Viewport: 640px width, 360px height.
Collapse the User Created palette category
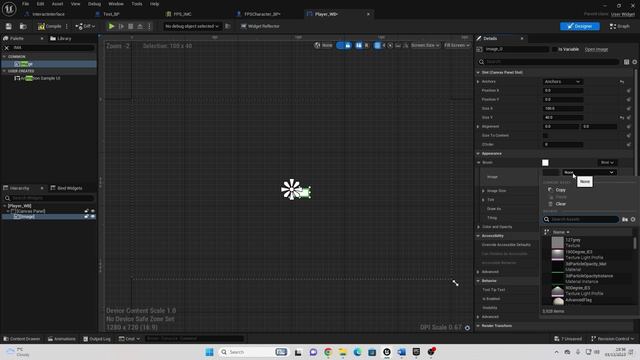click(4, 71)
